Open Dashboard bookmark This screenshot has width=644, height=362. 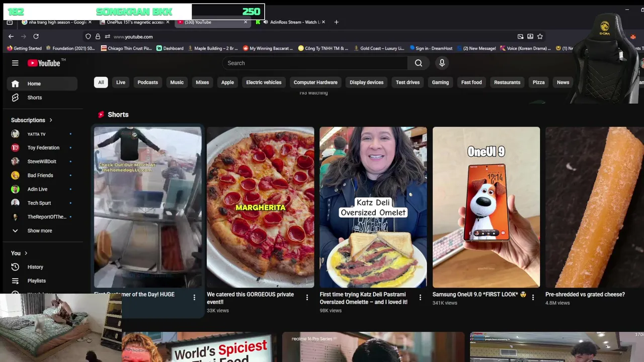click(170, 48)
